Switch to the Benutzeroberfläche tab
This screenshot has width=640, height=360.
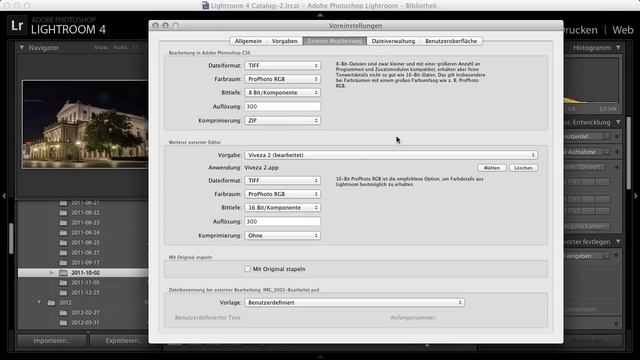pyautogui.click(x=451, y=41)
